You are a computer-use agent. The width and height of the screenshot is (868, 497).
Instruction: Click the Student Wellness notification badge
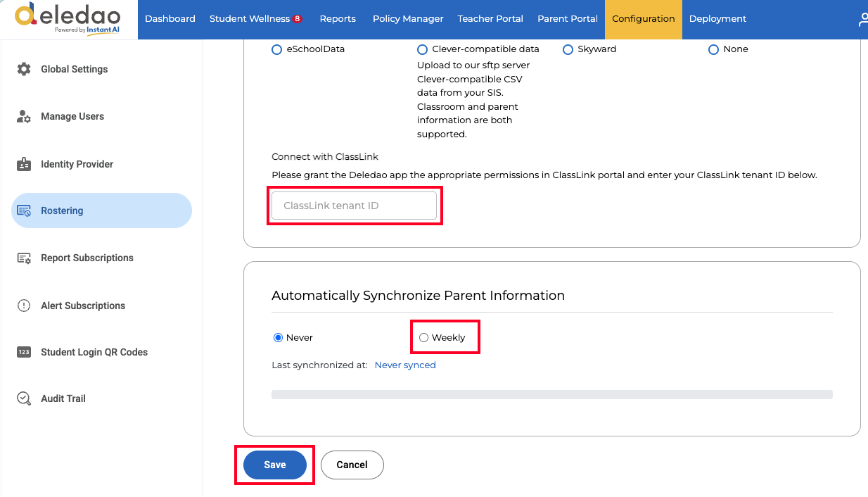(x=298, y=18)
